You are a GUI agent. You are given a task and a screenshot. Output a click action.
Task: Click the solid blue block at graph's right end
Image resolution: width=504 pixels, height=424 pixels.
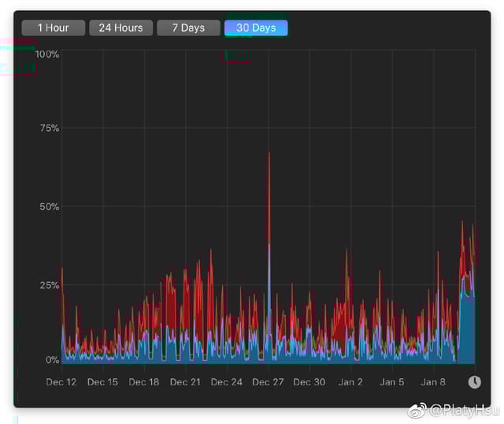tap(466, 331)
